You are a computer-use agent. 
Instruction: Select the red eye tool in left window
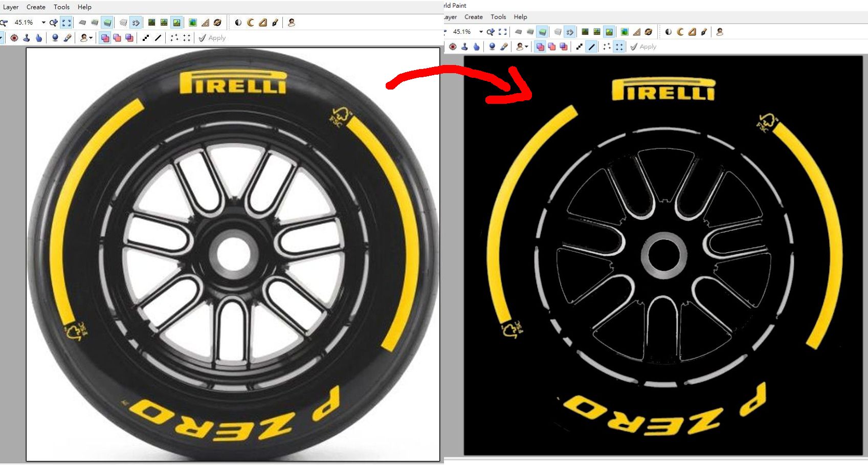tap(14, 38)
